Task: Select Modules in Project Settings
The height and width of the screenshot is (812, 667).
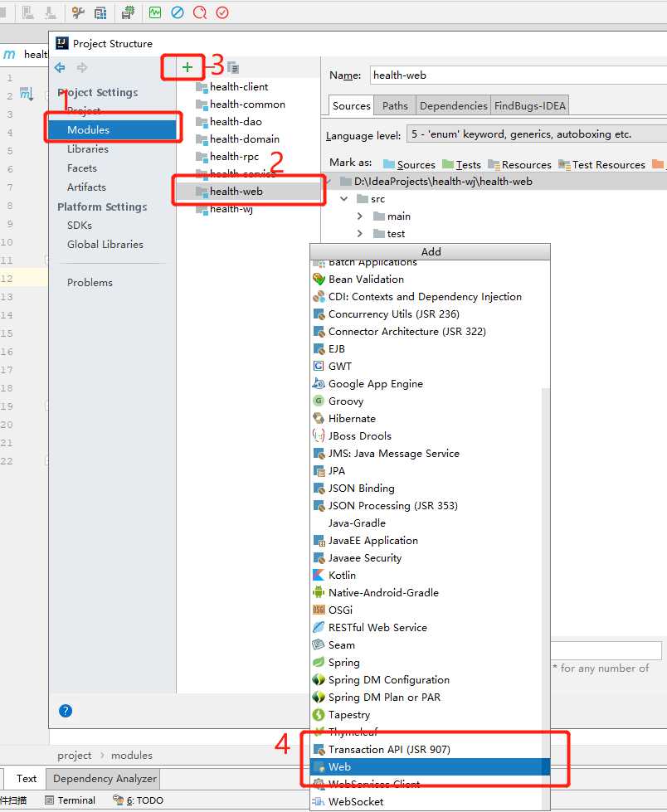Action: (x=112, y=130)
